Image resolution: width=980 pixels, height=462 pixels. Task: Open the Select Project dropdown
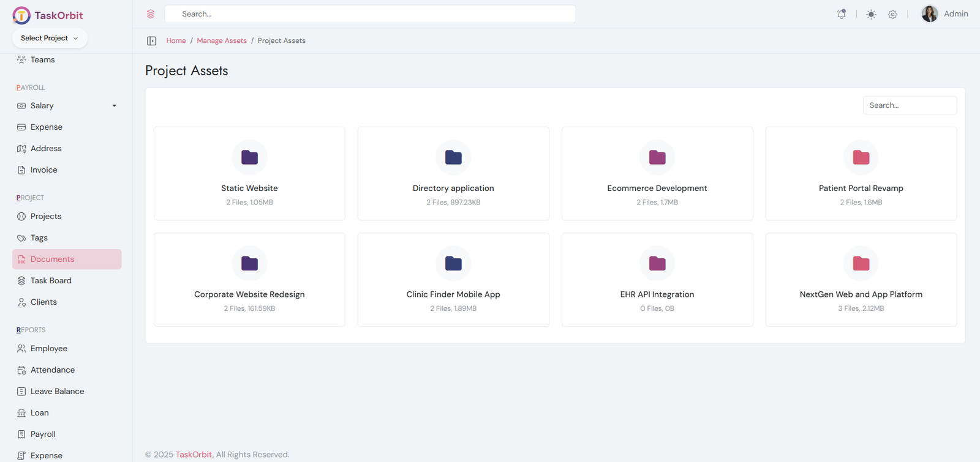point(50,38)
